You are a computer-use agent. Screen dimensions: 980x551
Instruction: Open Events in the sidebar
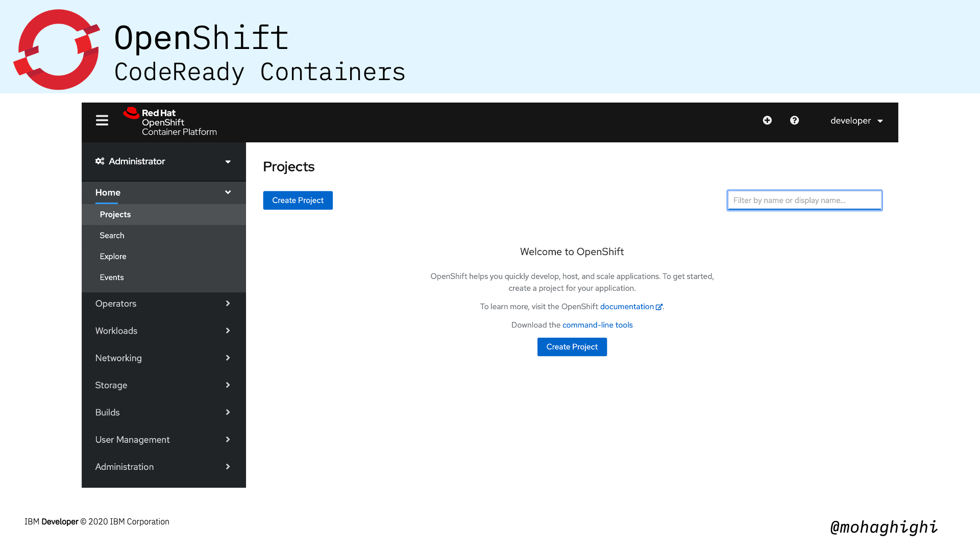pos(163,277)
